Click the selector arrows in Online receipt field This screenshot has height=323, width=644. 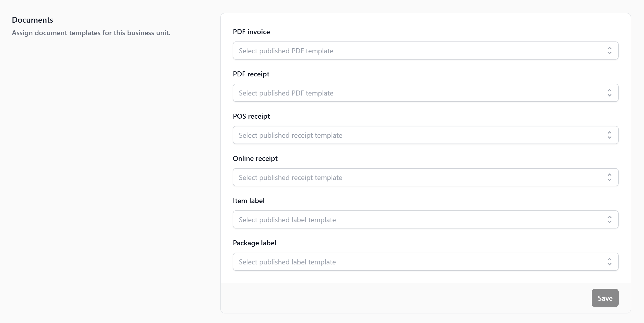point(609,177)
